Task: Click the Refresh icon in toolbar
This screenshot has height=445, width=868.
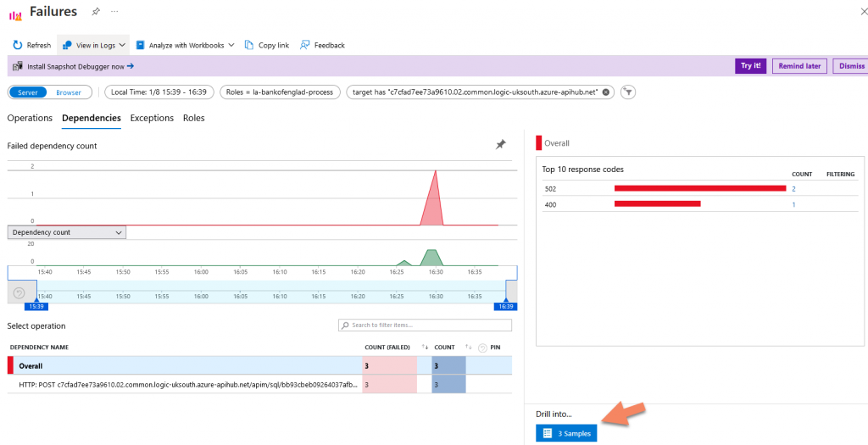Action: coord(17,45)
